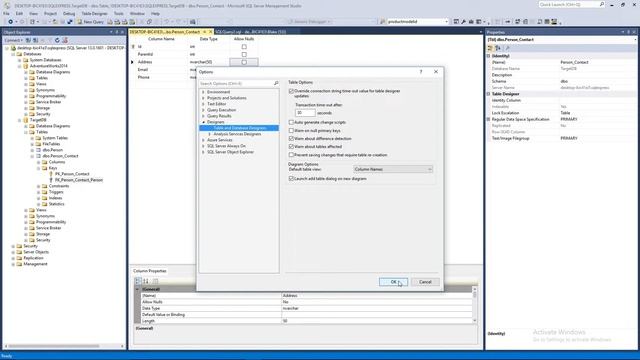640x360 pixels.
Task: Click the Properties panel pin icon
Action: (x=628, y=32)
